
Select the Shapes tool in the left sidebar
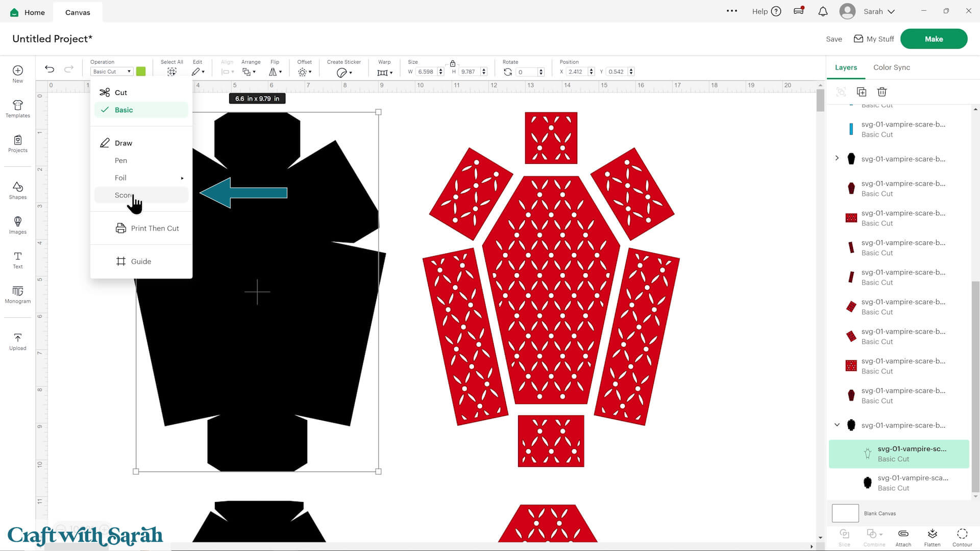point(17,190)
